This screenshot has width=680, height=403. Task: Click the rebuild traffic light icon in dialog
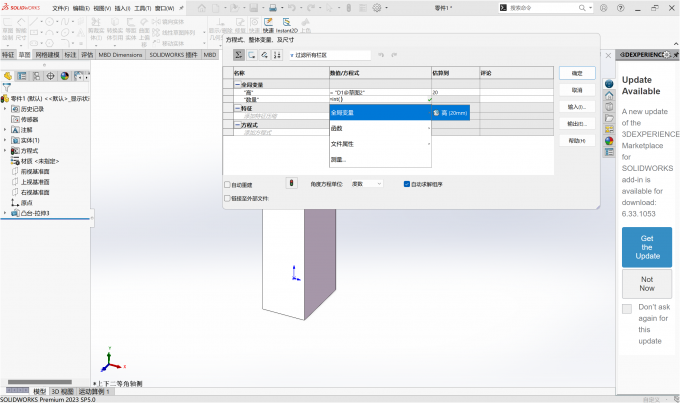291,183
